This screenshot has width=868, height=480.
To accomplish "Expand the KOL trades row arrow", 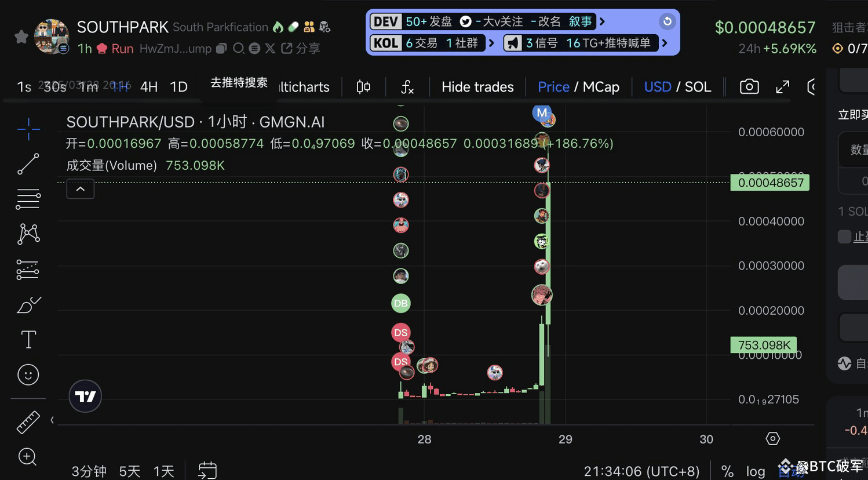I will coord(491,43).
